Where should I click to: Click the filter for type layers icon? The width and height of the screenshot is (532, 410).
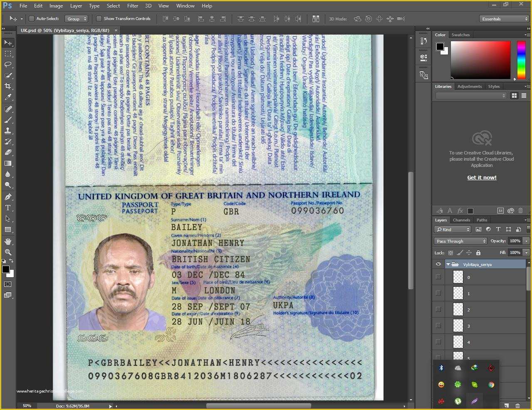tap(498, 229)
